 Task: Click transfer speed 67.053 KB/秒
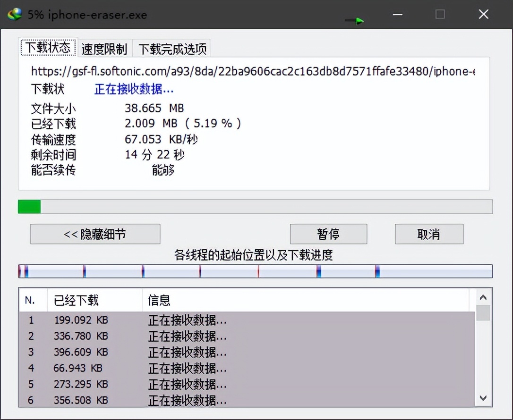pos(161,139)
